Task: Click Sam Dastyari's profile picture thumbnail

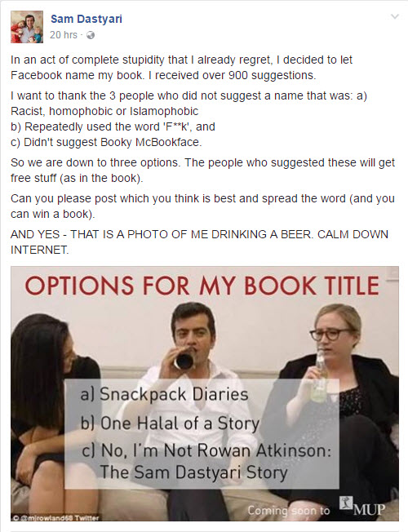Action: pyautogui.click(x=27, y=27)
